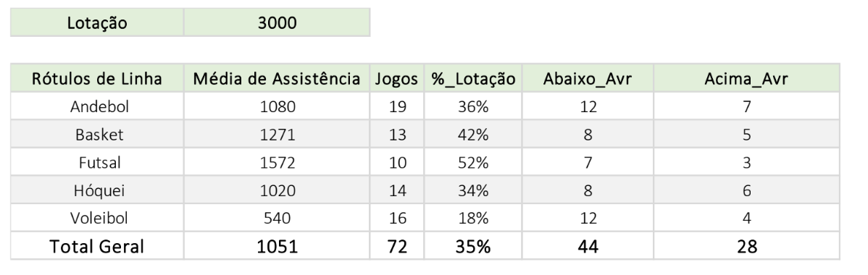The width and height of the screenshot is (868, 275).
Task: Click the total Abaixo_Avr value 44
Action: tap(588, 246)
